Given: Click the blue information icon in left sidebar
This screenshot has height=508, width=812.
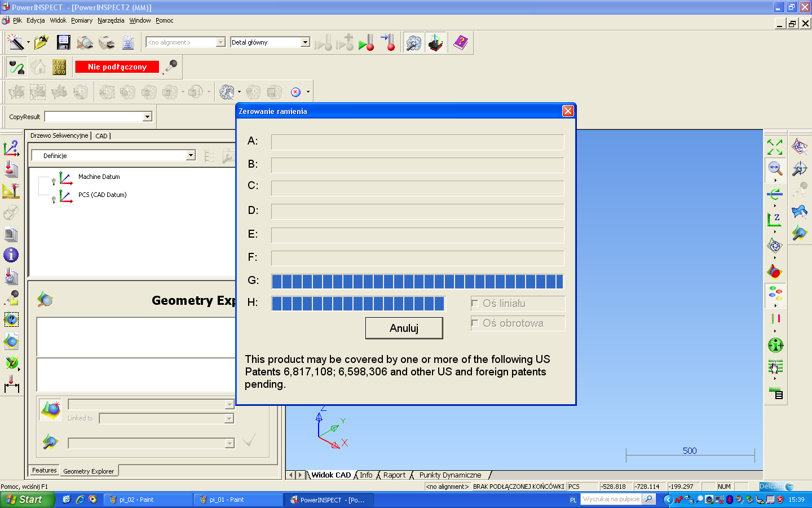Looking at the screenshot, I should [11, 255].
